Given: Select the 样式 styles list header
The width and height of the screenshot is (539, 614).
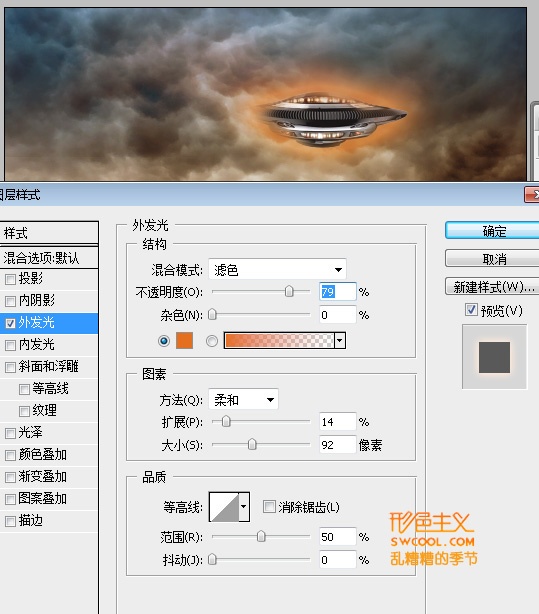Looking at the screenshot, I should point(49,233).
